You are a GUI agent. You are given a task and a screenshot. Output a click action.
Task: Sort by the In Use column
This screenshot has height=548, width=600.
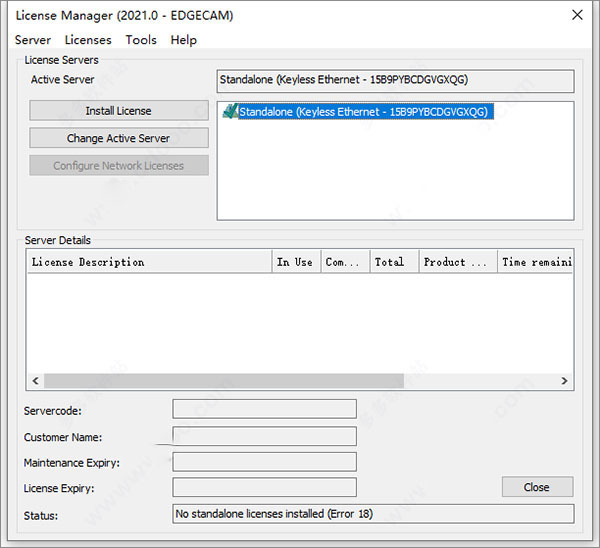tap(295, 262)
